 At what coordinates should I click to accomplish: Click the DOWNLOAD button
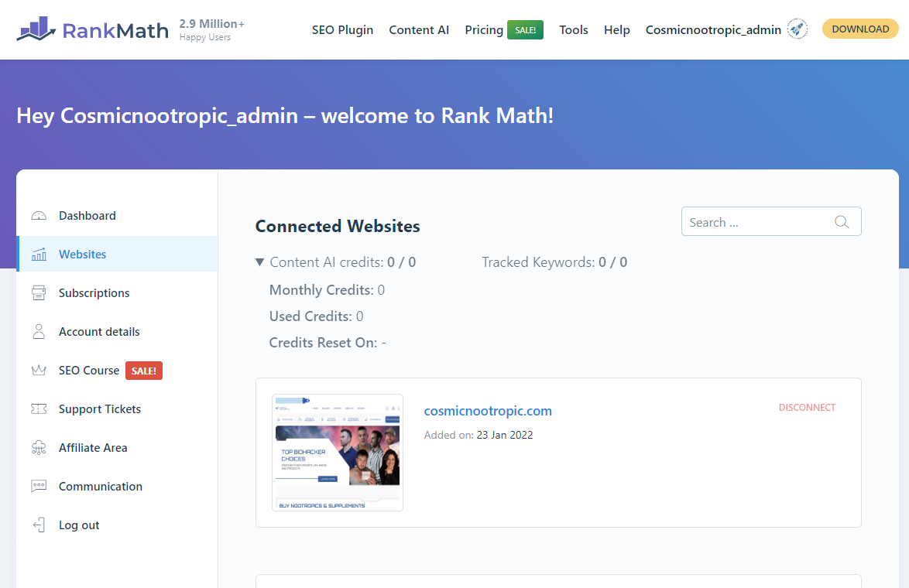pyautogui.click(x=860, y=29)
